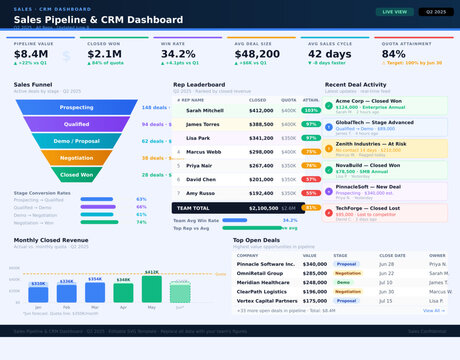Image resolution: width=460 pixels, height=360 pixels.
Task: Click the May $412K revenue bar
Action: click(152, 289)
